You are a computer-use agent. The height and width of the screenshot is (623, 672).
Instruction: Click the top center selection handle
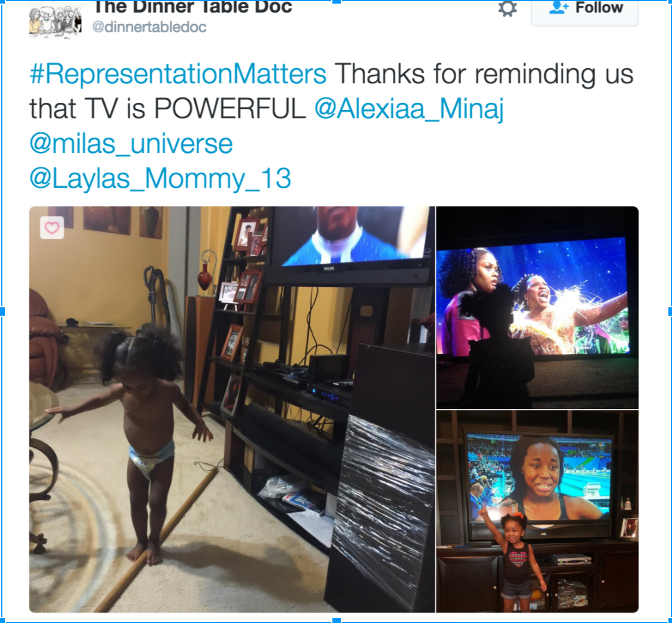click(x=337, y=2)
